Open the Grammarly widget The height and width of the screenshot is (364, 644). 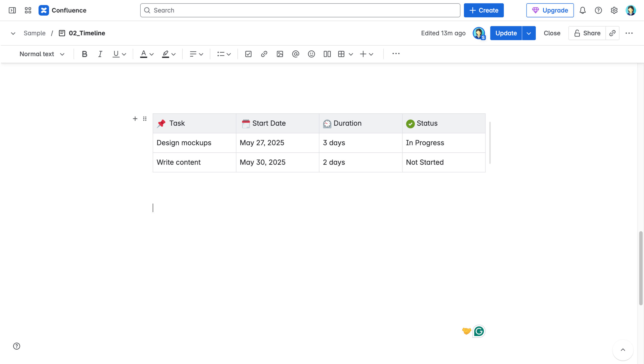pos(479,331)
